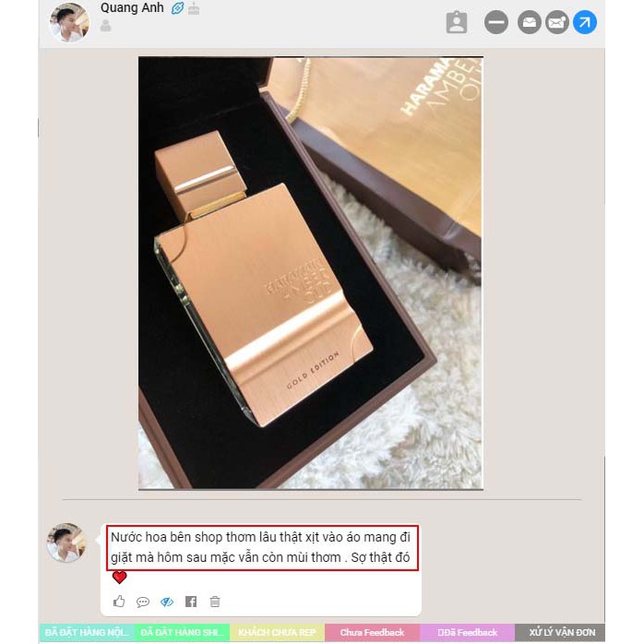Select the KHÁCH CHƯA REP tag

click(277, 632)
